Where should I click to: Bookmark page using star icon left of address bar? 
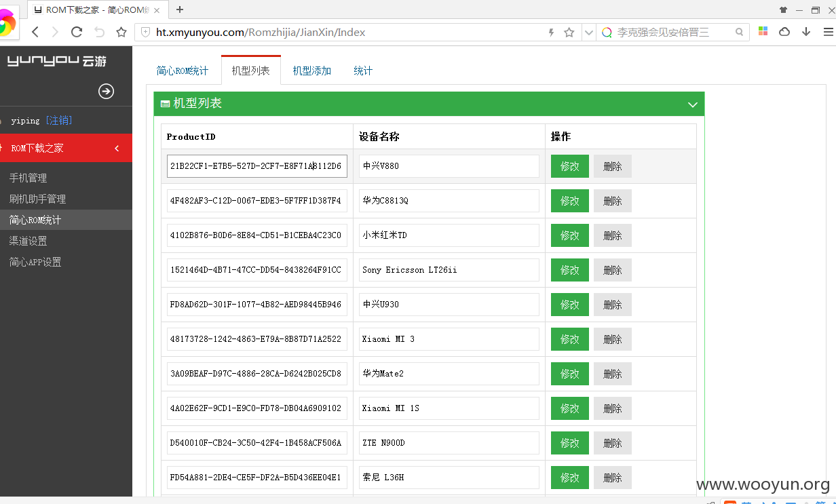(x=121, y=32)
